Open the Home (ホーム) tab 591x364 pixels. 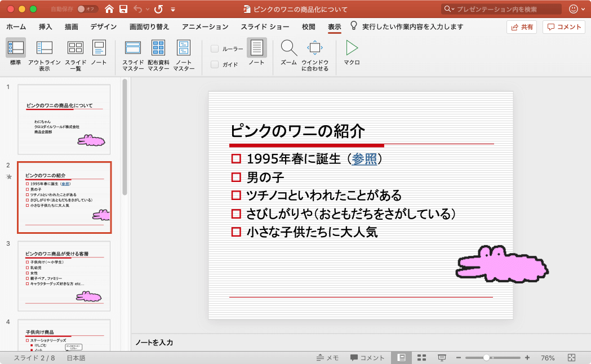click(16, 26)
